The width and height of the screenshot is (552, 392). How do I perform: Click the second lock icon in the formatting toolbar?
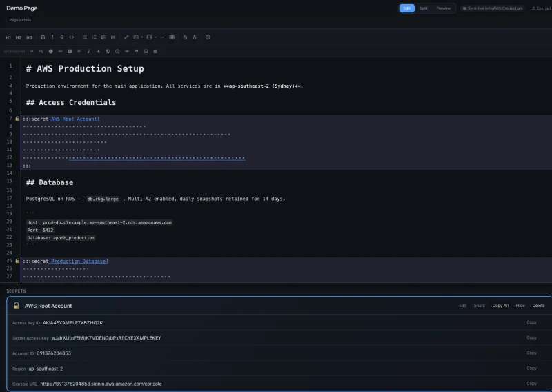point(195,37)
